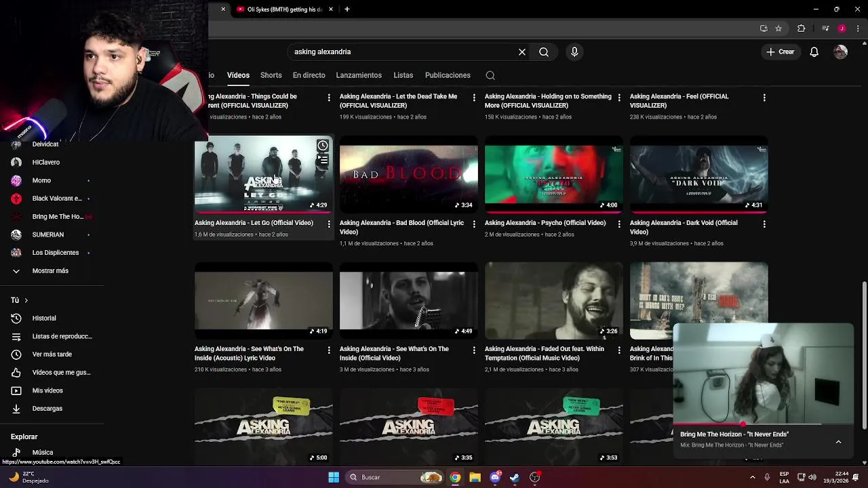Open Dark Void official video thumbnail

699,174
